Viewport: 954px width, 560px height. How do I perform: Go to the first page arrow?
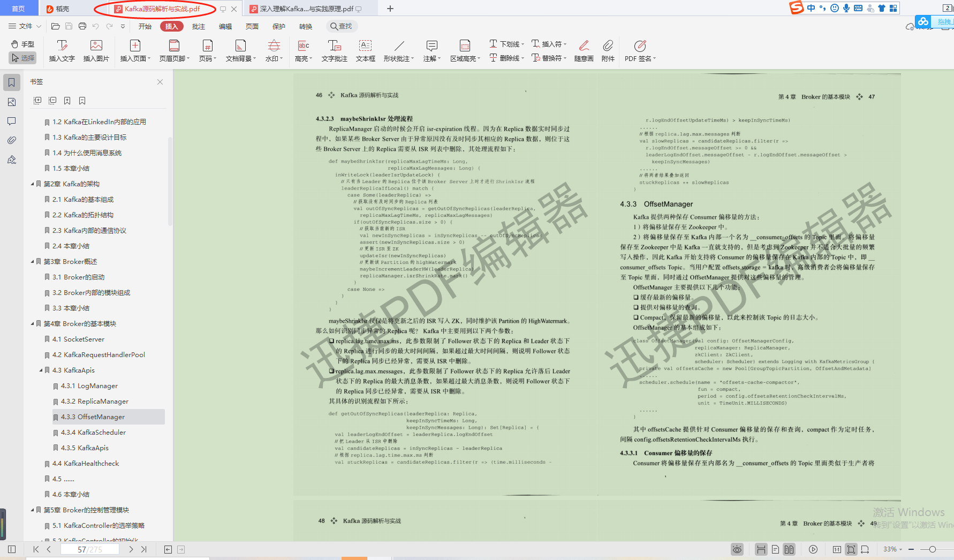click(x=36, y=549)
